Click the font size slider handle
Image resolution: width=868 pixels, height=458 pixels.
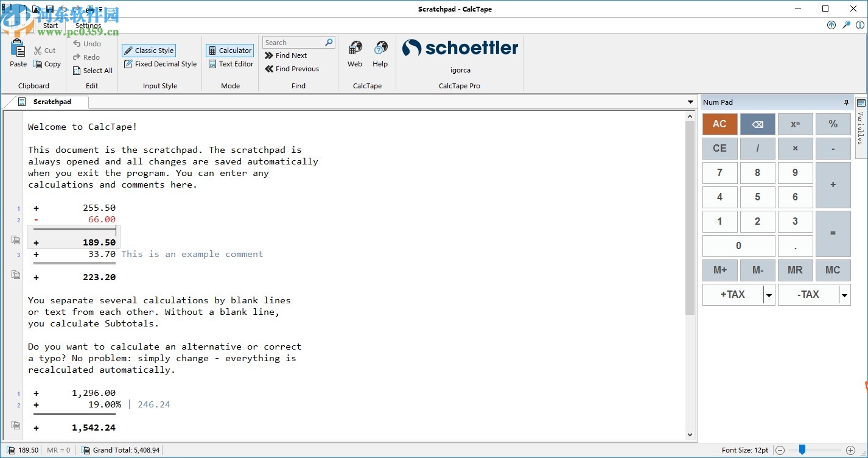pos(802,450)
